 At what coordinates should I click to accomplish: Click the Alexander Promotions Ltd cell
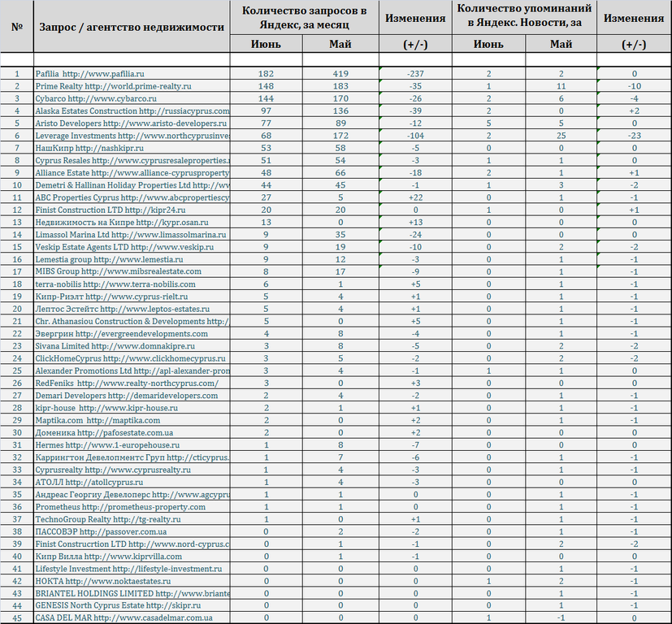(132, 370)
